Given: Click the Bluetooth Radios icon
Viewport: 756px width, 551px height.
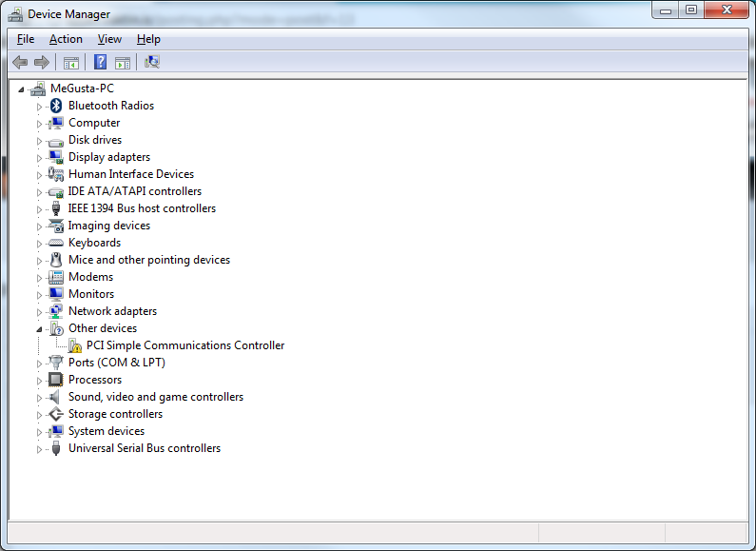Looking at the screenshot, I should (56, 106).
